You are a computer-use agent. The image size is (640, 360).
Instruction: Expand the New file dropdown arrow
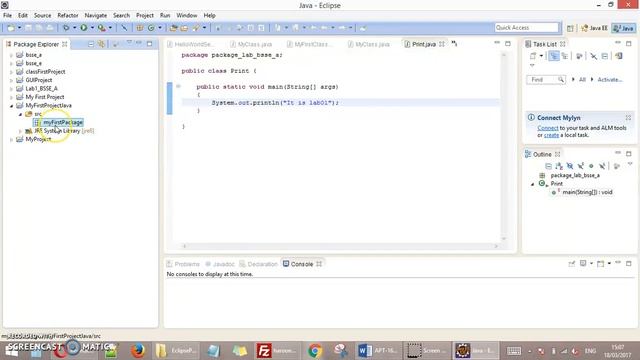(19, 28)
